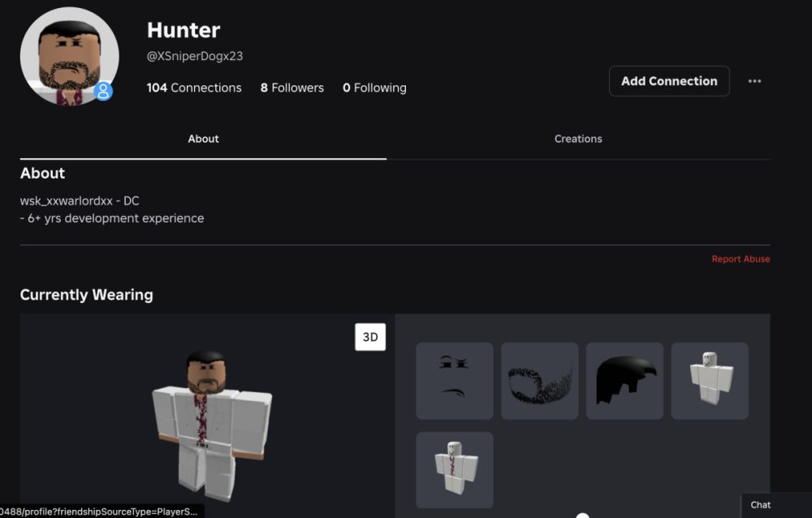Open the white shirt with red tie item
Viewport: 812px width, 518px height.
[455, 470]
